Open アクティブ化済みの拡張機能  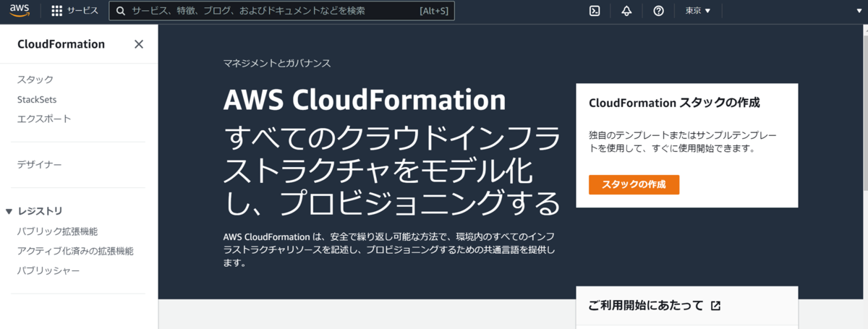[75, 251]
